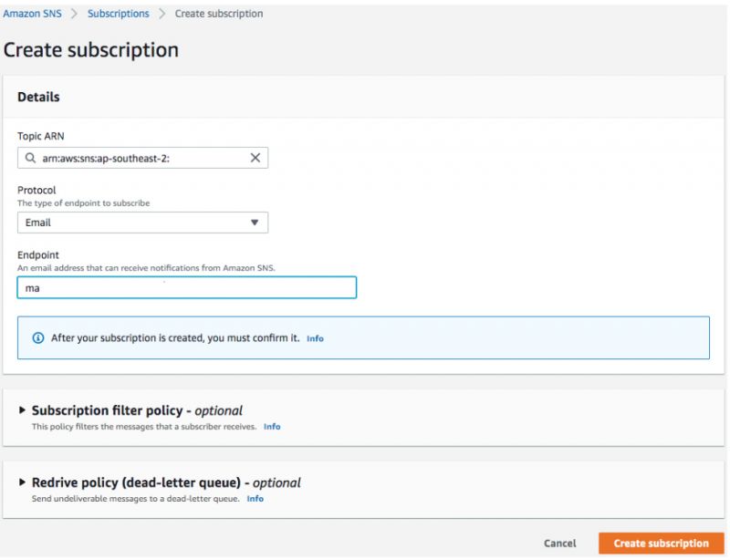This screenshot has width=730, height=560.
Task: Click the search magnifier icon in Topic ARN field
Action: 31,157
